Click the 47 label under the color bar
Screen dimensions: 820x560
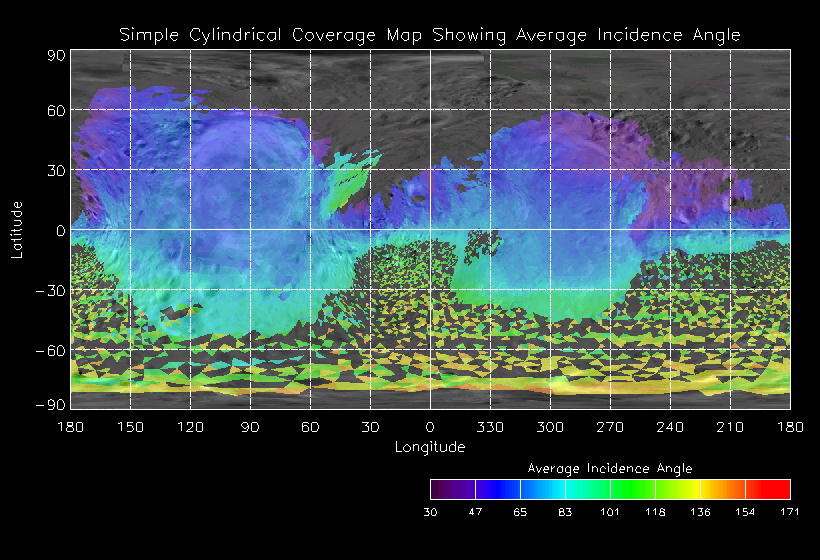pos(475,512)
